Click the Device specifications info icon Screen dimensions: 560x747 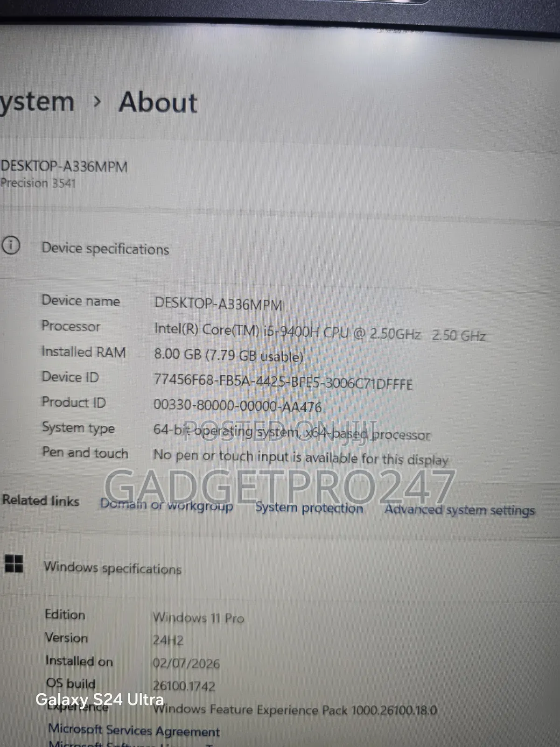coord(10,245)
